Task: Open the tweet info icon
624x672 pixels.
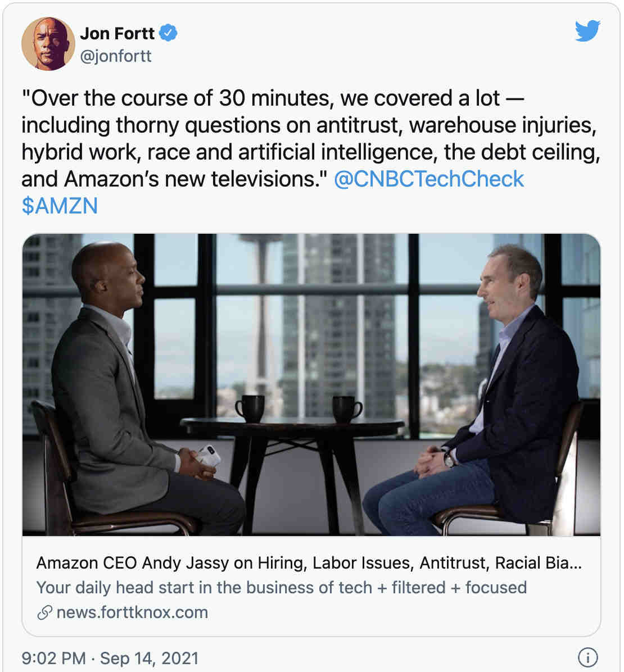Action: click(587, 657)
